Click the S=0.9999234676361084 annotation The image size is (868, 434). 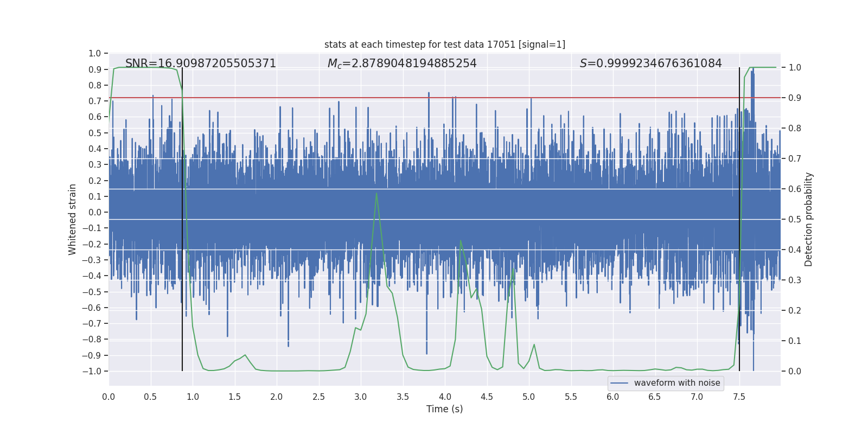click(x=651, y=63)
